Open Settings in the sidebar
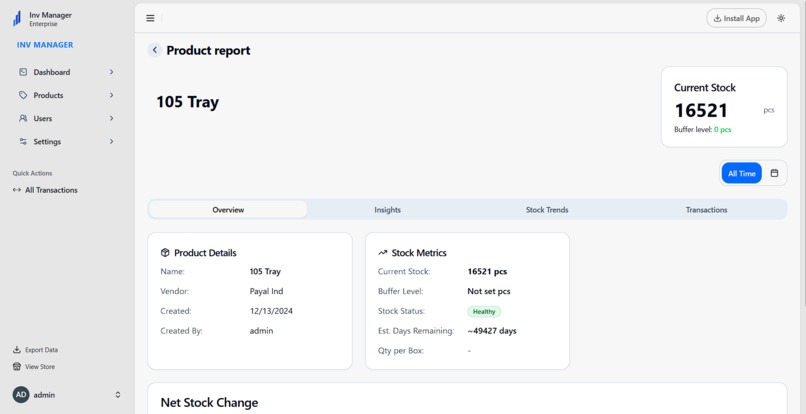This screenshot has width=806, height=414. 67,141
